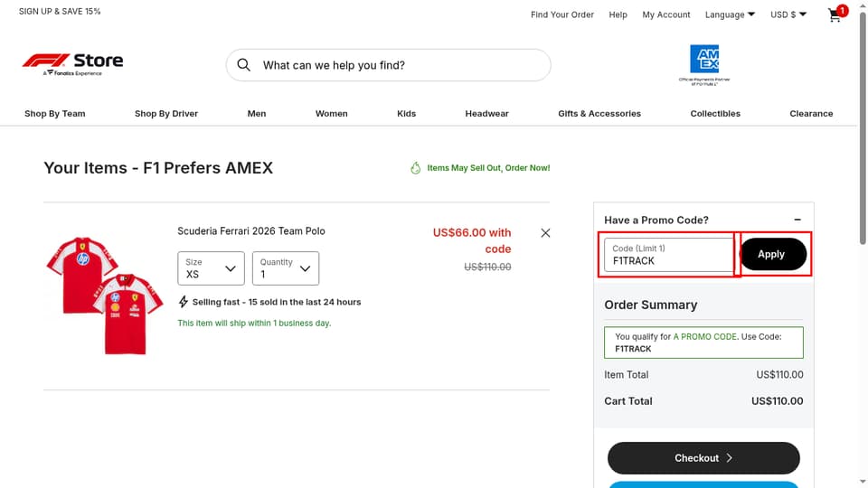Click the 'Use Code: F1TRACK' promo notice

[x=703, y=343]
